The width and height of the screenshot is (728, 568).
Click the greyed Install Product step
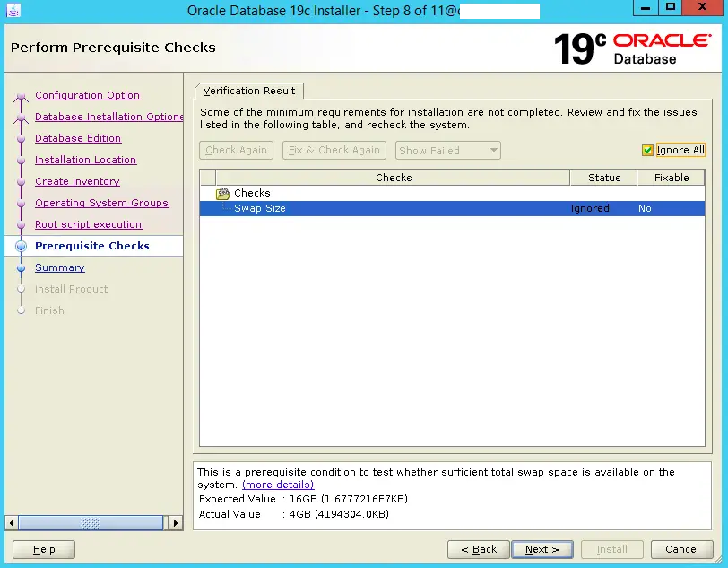click(x=71, y=289)
